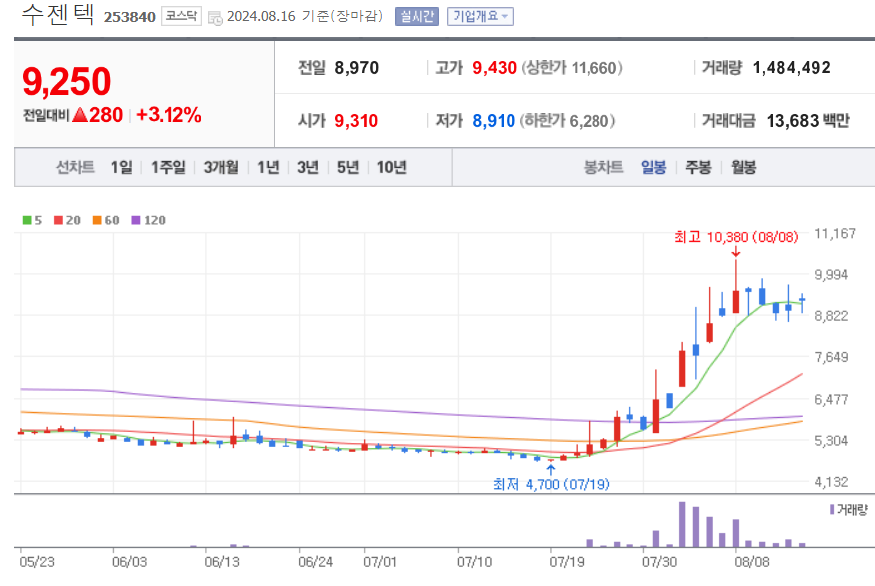Click the 4,132 price axis label

[831, 482]
